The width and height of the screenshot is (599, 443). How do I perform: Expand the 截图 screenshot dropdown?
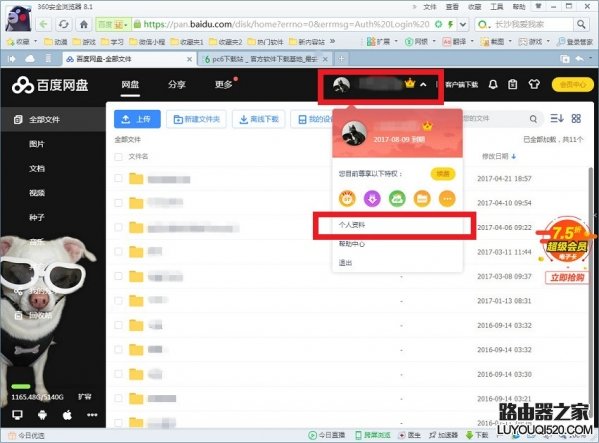coord(510,41)
